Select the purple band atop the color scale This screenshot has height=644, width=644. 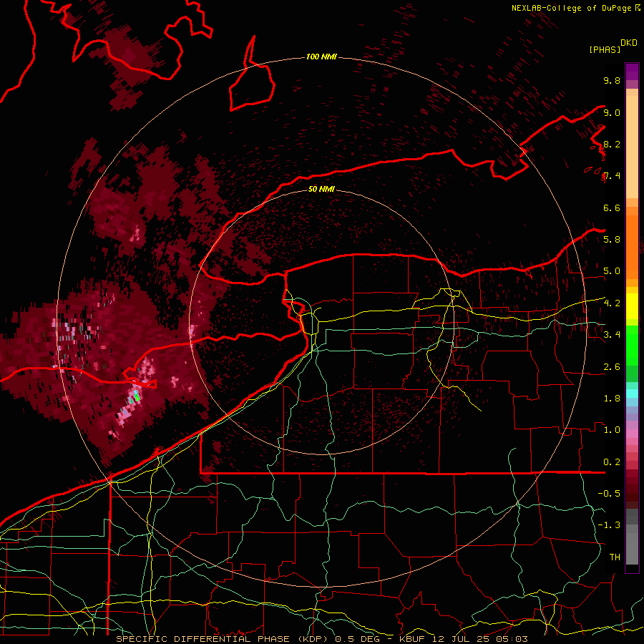(632, 72)
